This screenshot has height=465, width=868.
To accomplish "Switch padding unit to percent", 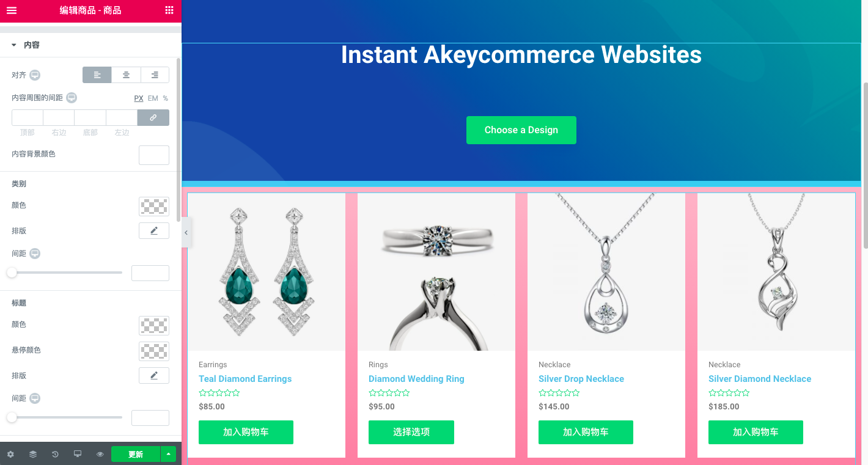I will coord(165,98).
